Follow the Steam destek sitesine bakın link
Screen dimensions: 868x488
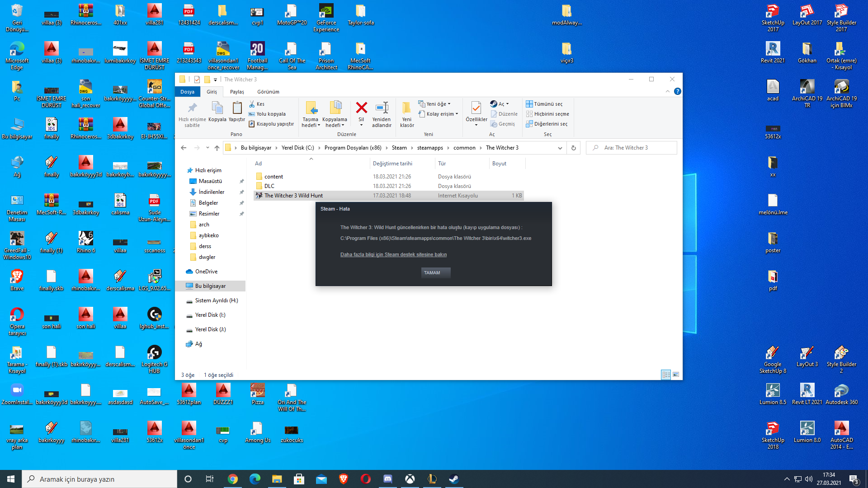tap(393, 254)
